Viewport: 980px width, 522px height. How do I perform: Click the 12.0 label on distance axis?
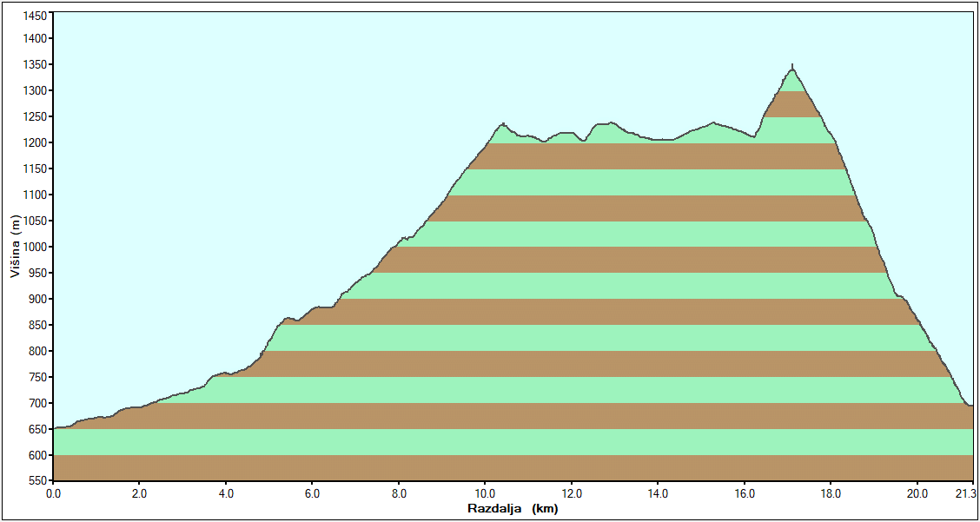pos(572,493)
